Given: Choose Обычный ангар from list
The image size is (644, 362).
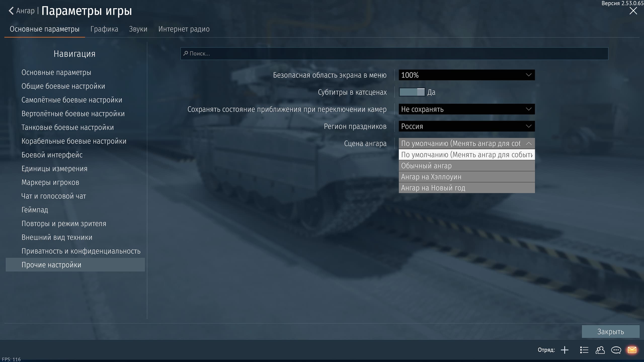Looking at the screenshot, I should tap(467, 166).
